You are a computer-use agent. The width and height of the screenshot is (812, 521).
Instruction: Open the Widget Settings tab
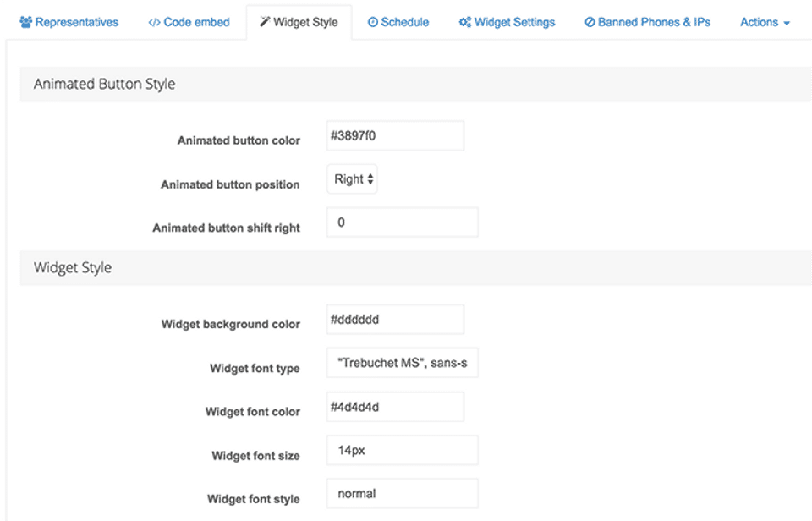click(x=514, y=22)
